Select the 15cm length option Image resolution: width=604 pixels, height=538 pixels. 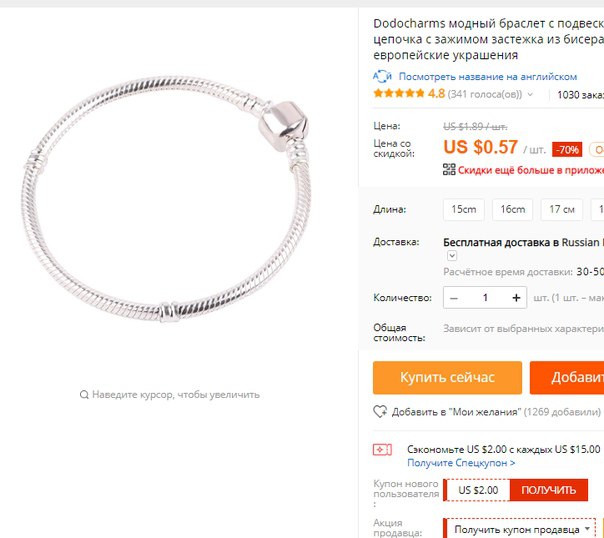(463, 210)
